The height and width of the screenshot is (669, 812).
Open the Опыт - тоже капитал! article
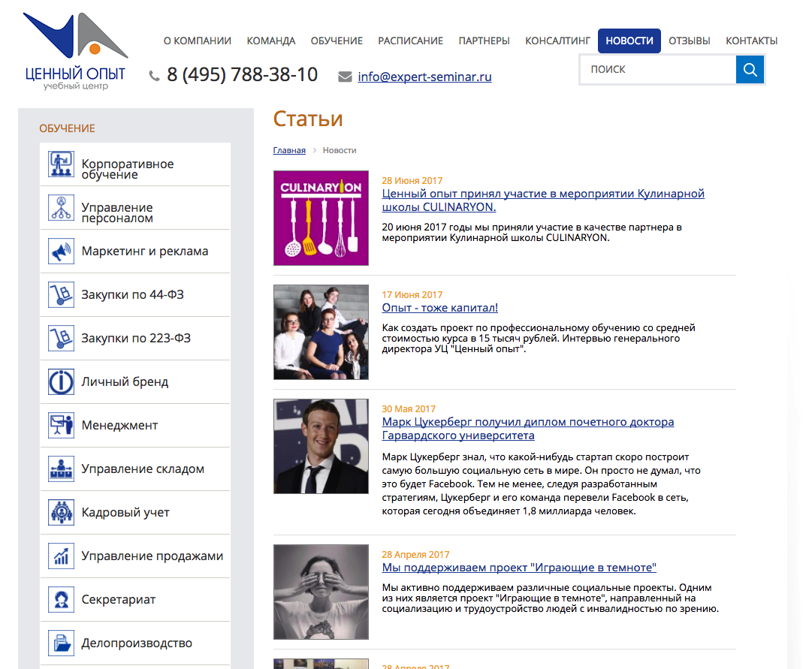click(439, 308)
